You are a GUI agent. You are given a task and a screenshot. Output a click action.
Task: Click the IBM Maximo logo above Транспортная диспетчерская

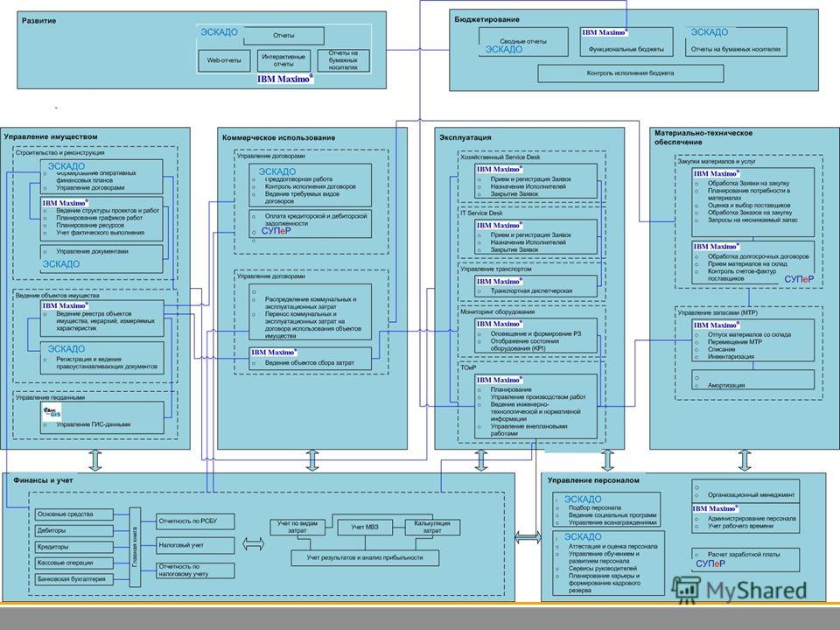(500, 281)
